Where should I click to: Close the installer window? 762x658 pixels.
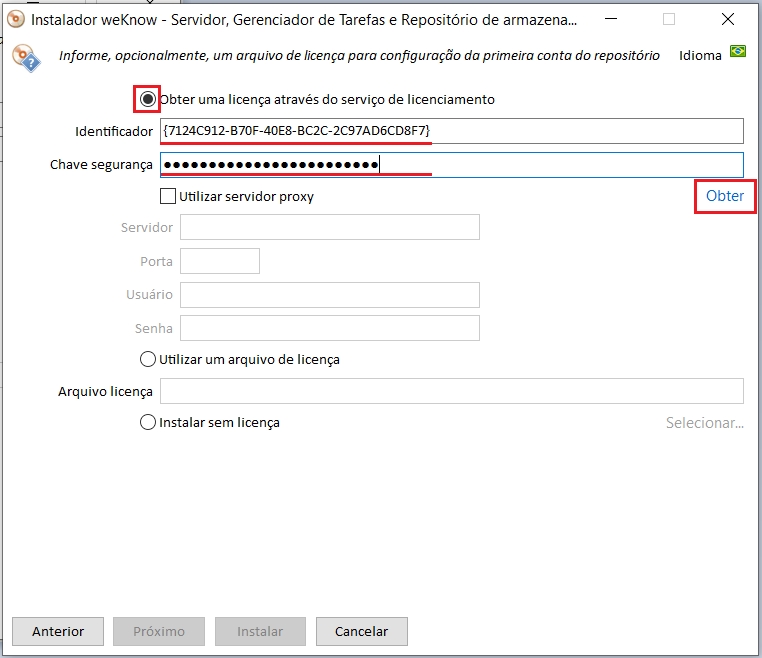[x=728, y=19]
